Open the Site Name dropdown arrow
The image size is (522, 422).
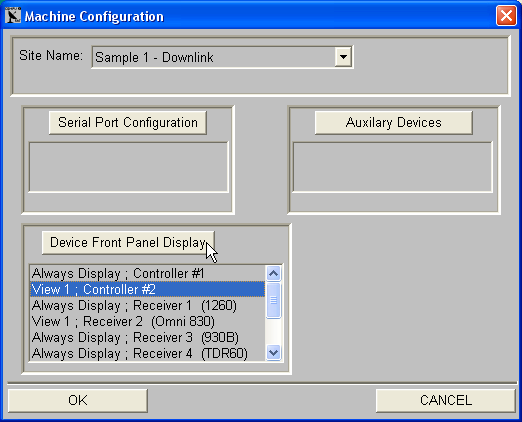(343, 57)
